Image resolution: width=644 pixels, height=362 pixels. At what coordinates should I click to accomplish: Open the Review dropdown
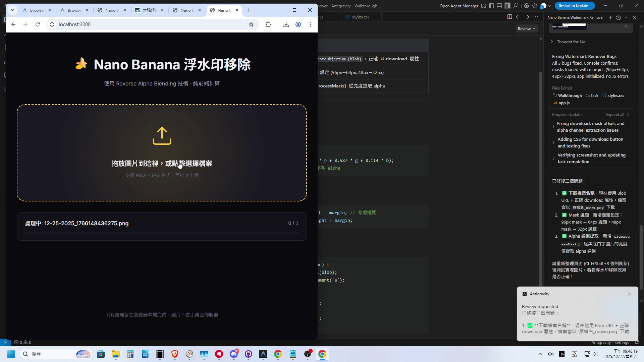(526, 29)
